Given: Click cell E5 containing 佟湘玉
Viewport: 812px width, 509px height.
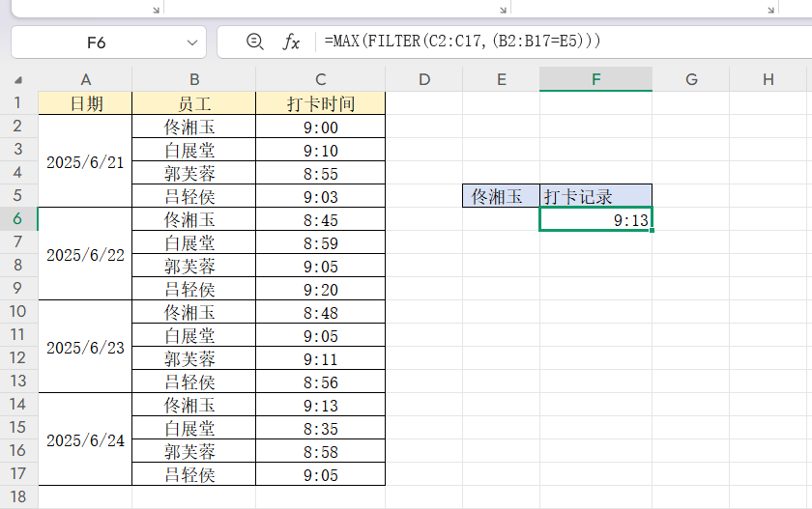Looking at the screenshot, I should click(x=501, y=196).
